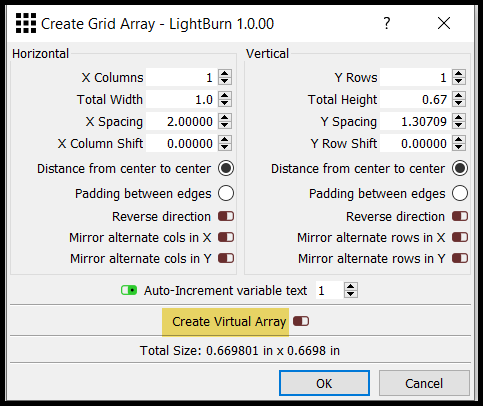This screenshot has height=406, width=483.
Task: Click the X Column Shift value field
Action: point(181,143)
